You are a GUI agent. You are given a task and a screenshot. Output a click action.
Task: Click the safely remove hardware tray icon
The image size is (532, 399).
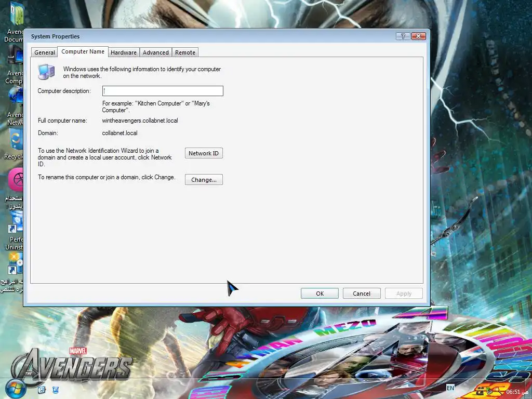coord(488,391)
